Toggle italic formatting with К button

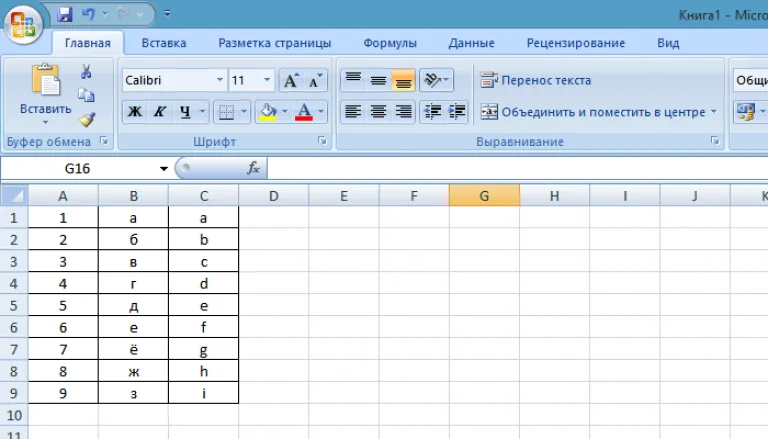(x=160, y=112)
